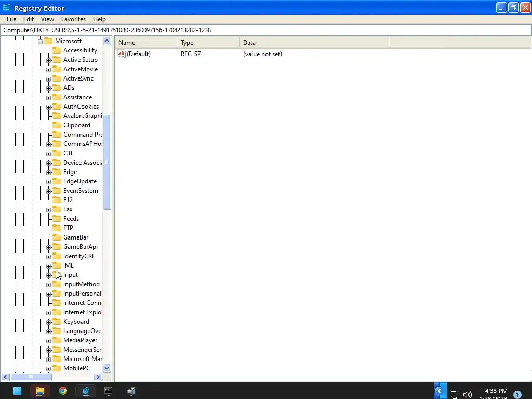Click the tree vertical scrollbar thumb
Viewport: 532px width, 399px height.
point(107,162)
